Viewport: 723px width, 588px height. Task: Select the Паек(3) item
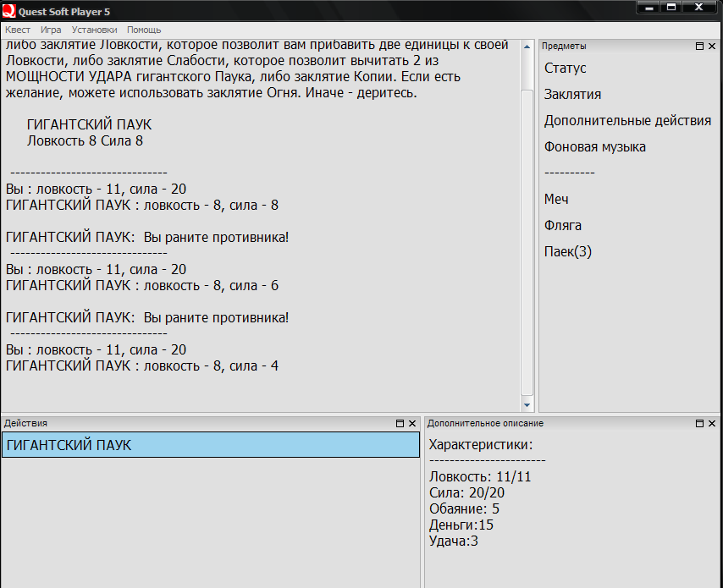click(x=567, y=251)
